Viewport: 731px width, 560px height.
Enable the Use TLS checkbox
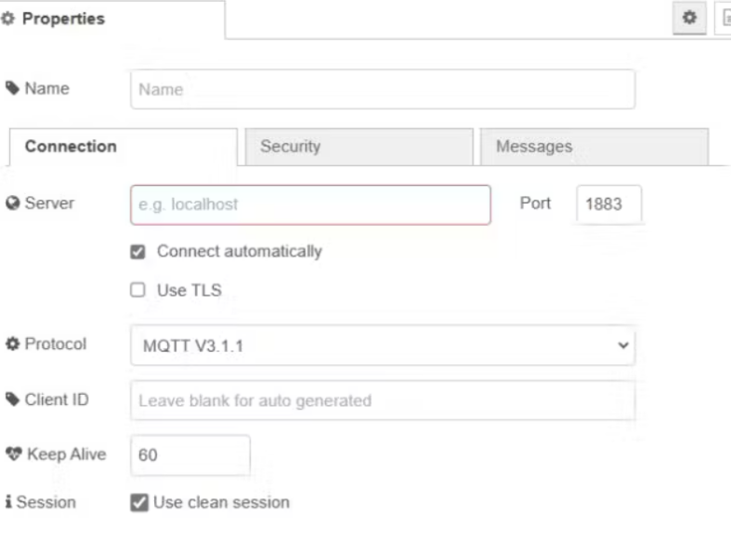tap(138, 290)
